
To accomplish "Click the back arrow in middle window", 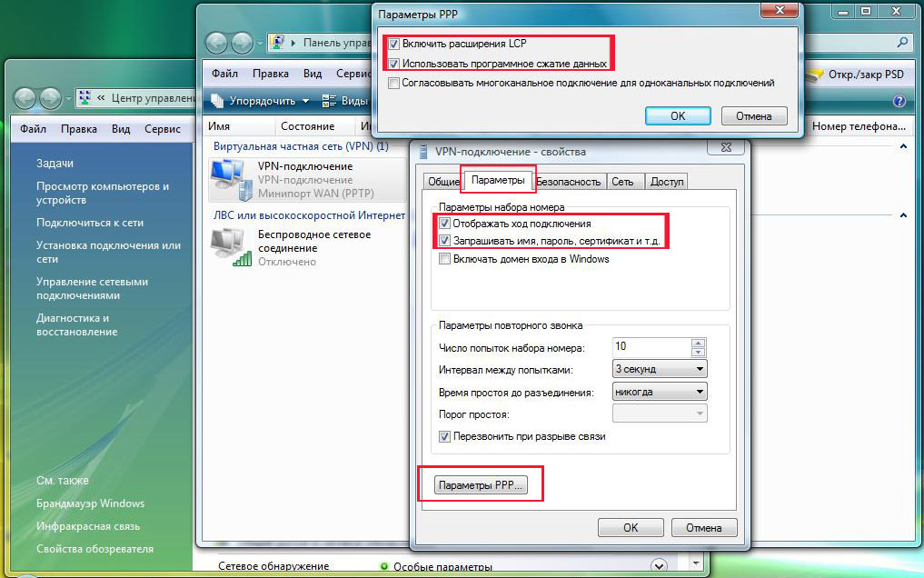I will point(216,43).
